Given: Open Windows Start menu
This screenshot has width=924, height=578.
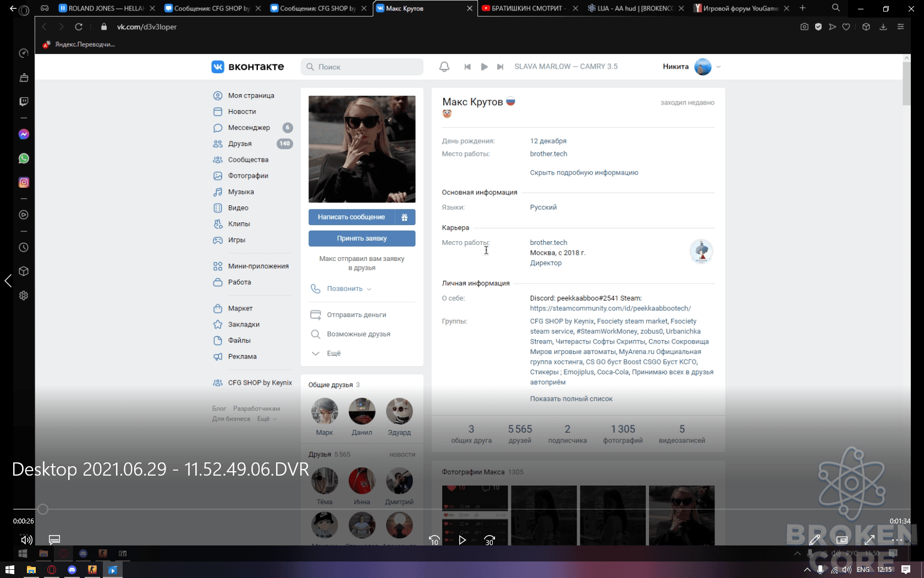Looking at the screenshot, I should click(x=10, y=570).
